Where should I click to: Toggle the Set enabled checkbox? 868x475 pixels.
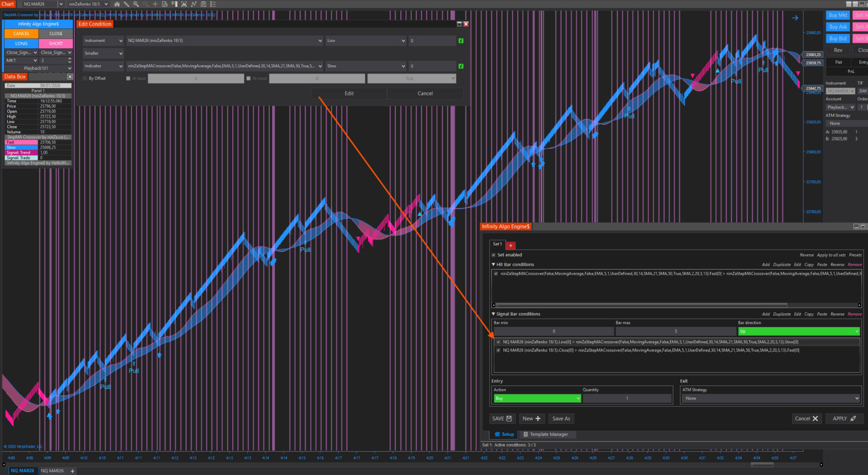[494, 255]
